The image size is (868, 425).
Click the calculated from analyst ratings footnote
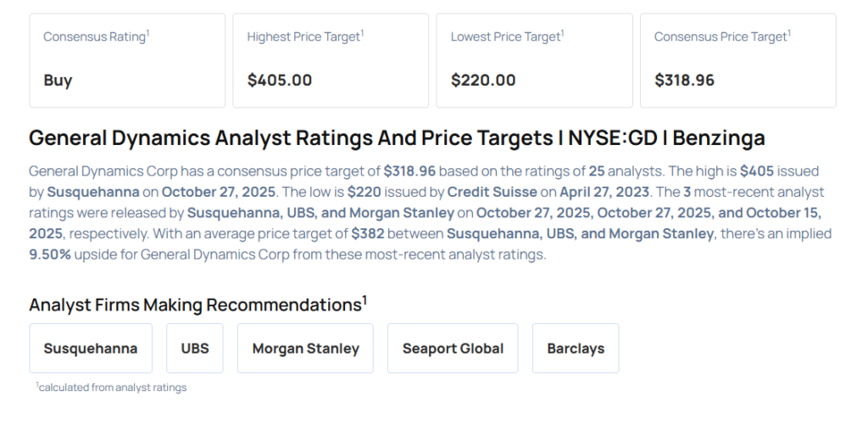point(112,388)
